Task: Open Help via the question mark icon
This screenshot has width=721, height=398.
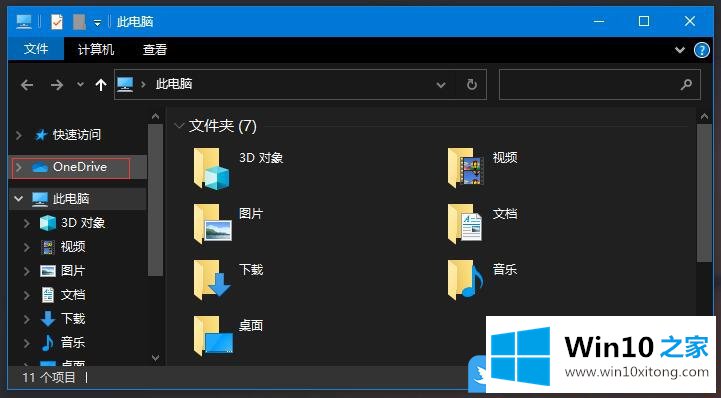Action: [702, 50]
